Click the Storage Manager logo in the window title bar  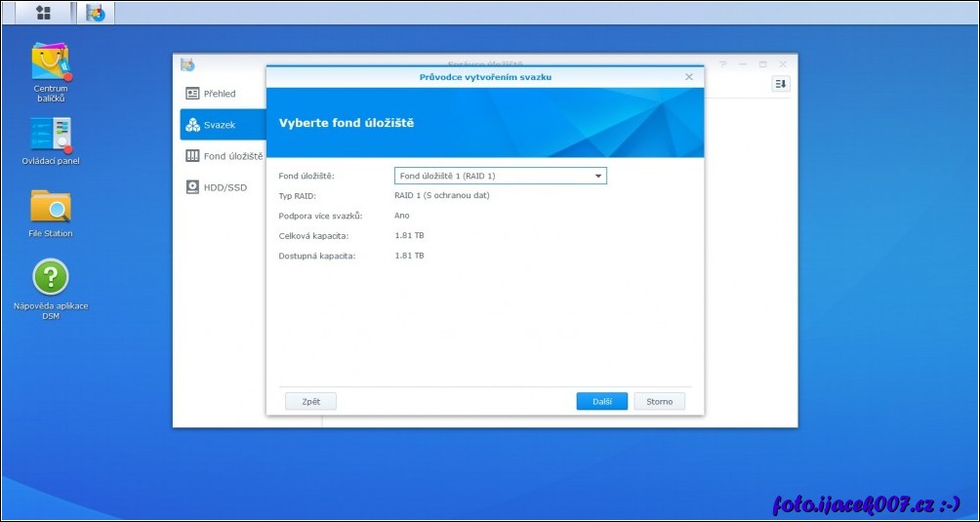click(x=187, y=64)
